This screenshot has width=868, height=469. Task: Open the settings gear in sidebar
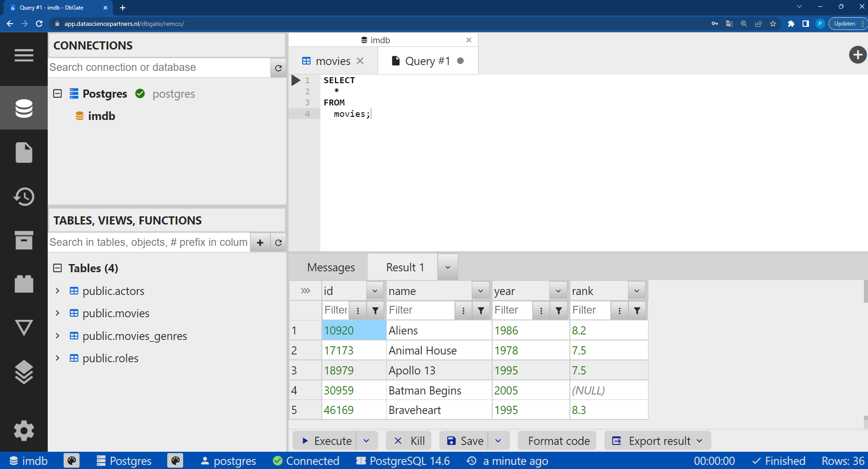coord(24,430)
